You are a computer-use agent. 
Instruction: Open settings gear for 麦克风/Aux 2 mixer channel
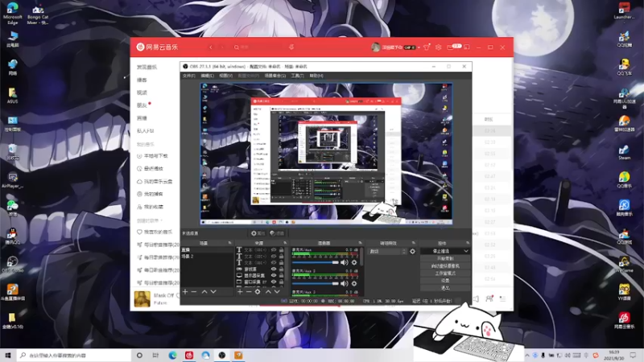pos(354,284)
